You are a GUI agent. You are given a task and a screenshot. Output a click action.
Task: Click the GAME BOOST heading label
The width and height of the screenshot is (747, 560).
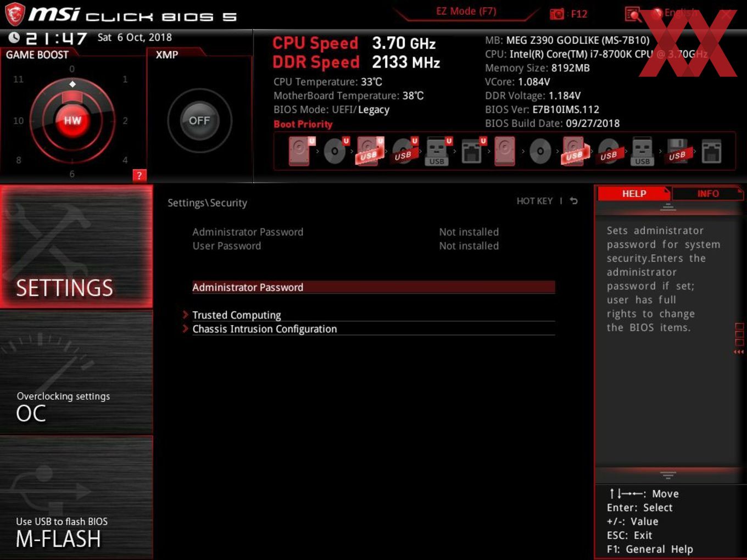[37, 55]
